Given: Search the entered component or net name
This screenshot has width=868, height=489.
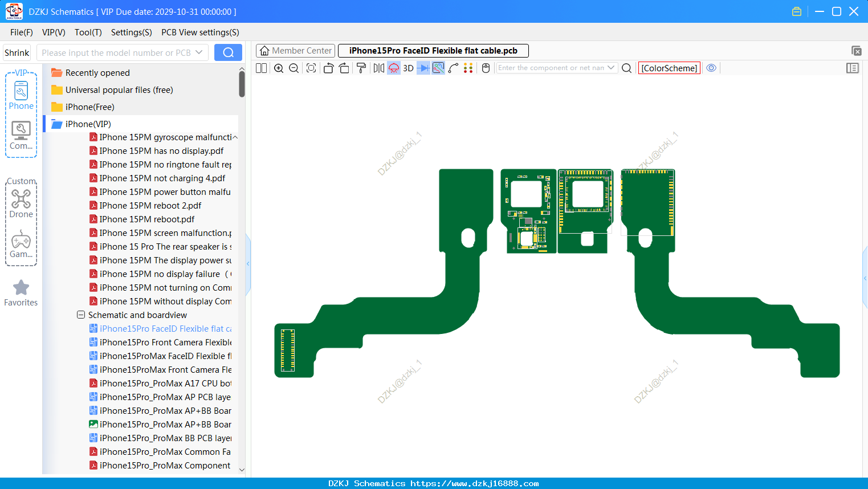Looking at the screenshot, I should click(626, 68).
